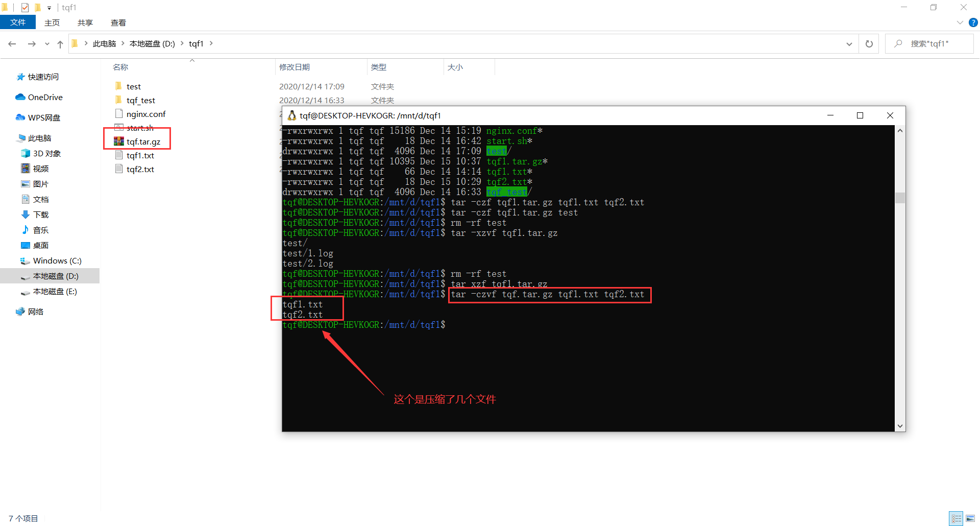Image resolution: width=980 pixels, height=526 pixels.
Task: Select the tqf2.txt file
Action: [140, 169]
